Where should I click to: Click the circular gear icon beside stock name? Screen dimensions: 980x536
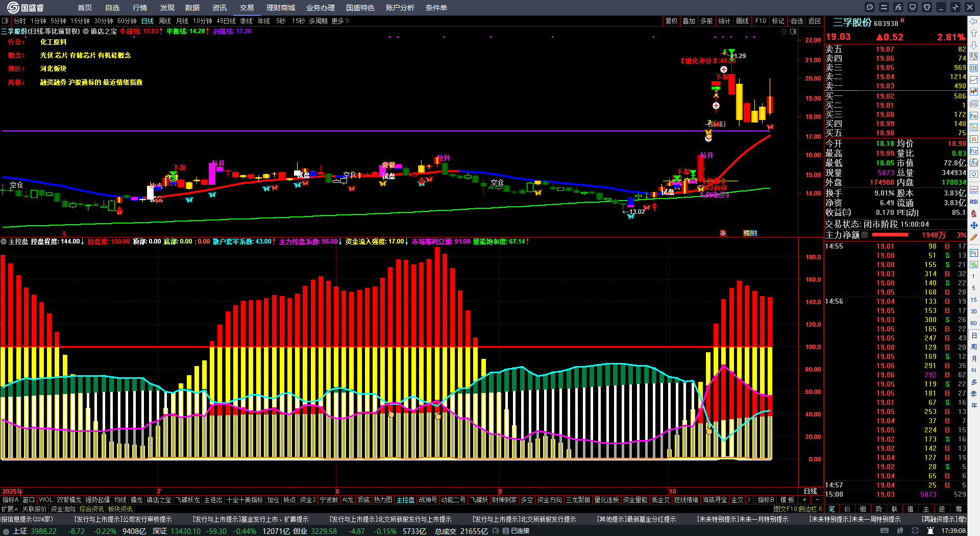(x=86, y=31)
